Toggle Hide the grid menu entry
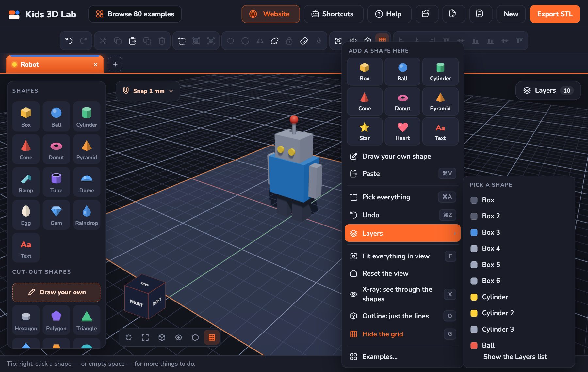 (402, 334)
